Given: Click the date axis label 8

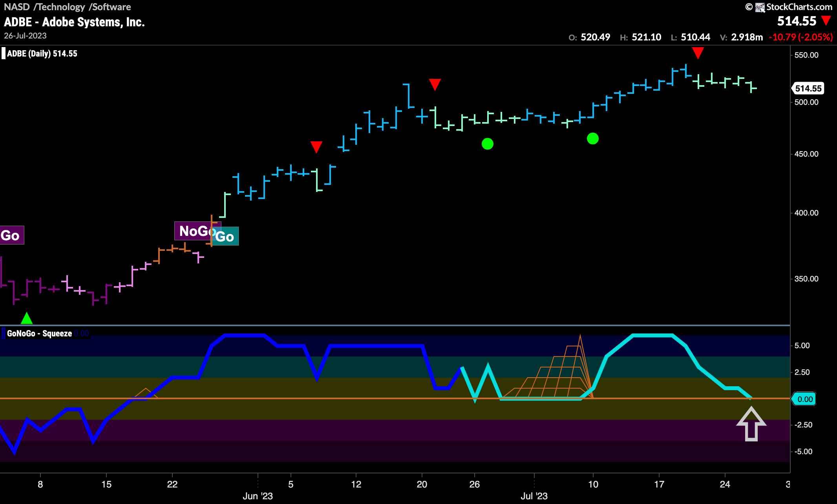Looking at the screenshot, I should [x=40, y=484].
